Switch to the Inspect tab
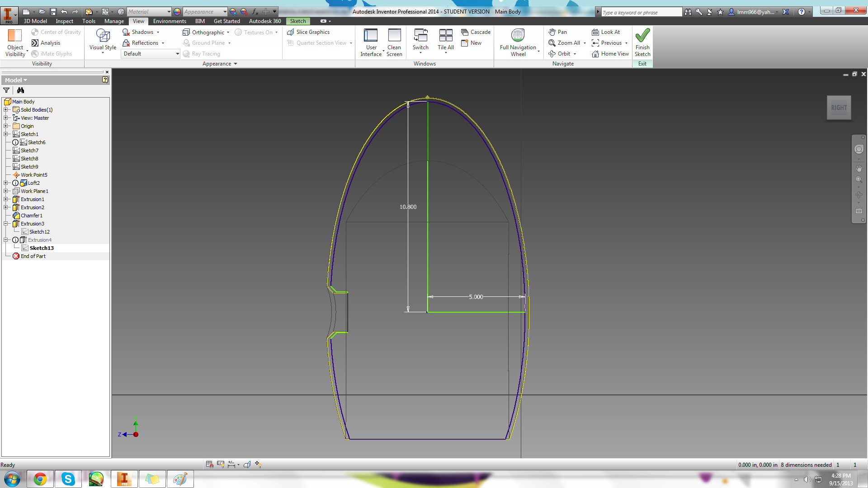The width and height of the screenshot is (868, 488). [x=65, y=21]
